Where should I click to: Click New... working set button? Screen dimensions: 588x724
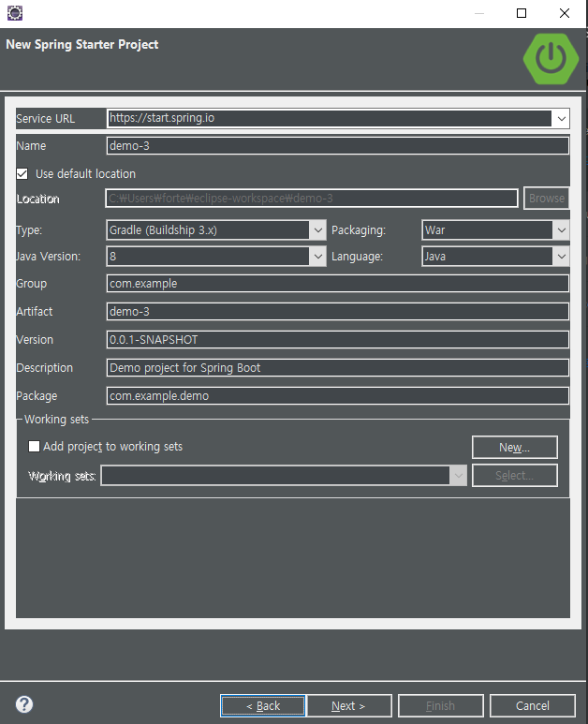pyautogui.click(x=515, y=447)
